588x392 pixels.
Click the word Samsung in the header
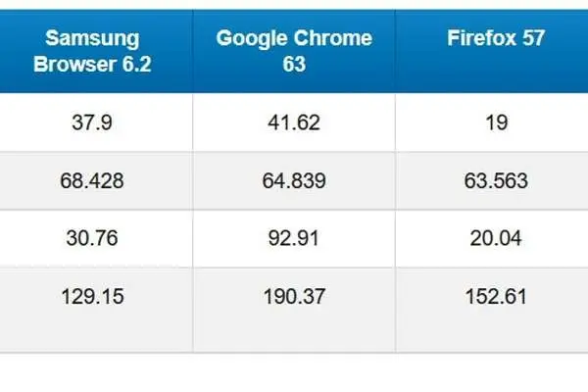pyautogui.click(x=92, y=39)
